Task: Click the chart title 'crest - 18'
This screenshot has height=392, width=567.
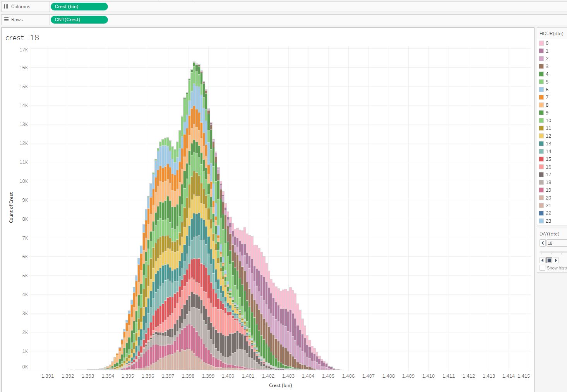Action: tap(22, 37)
